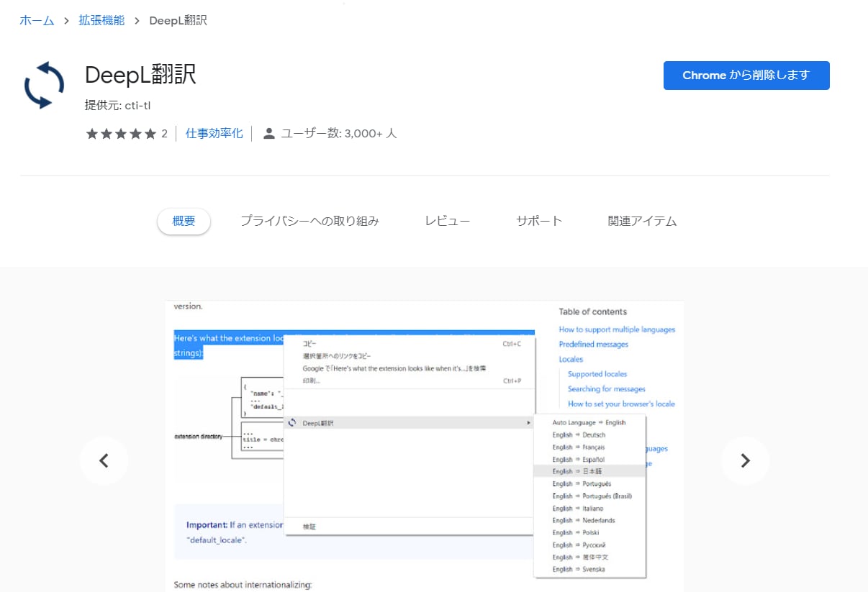
Task: Click Supported locales in the screenshot
Action: (x=597, y=374)
